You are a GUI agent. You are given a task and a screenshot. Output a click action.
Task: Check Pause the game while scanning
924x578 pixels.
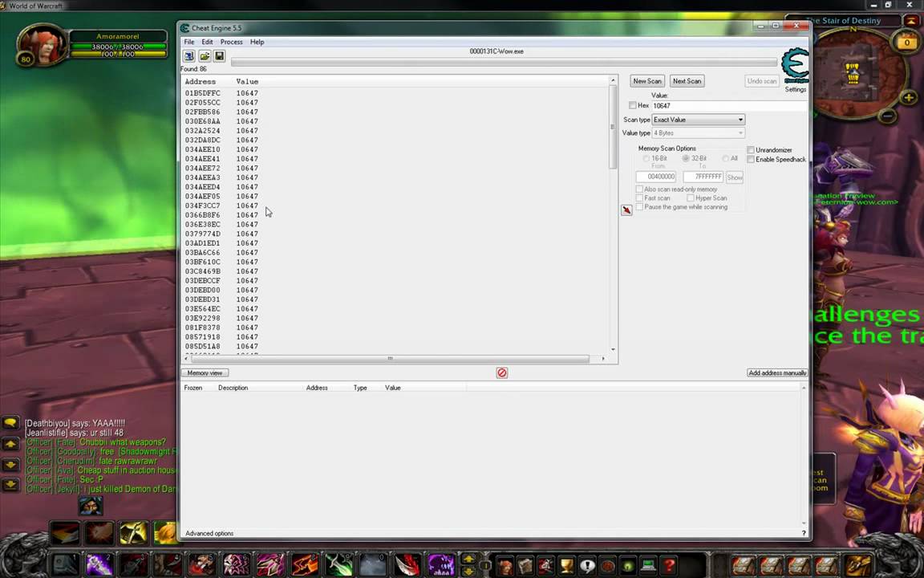click(x=639, y=207)
